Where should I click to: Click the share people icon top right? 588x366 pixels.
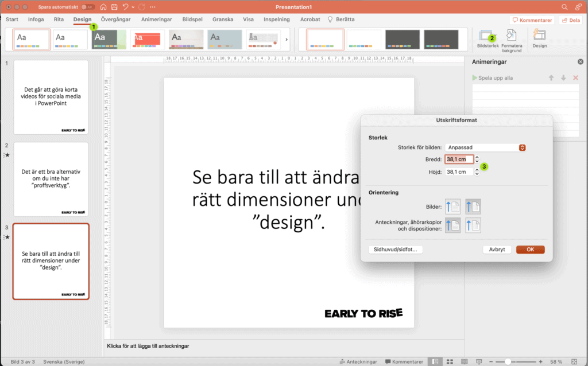[x=578, y=7]
